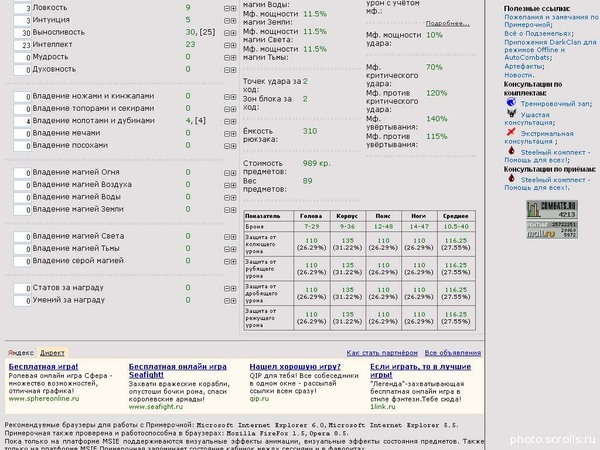Click the Ушастая консультация creature icon
Screen dimensions: 600x450
coord(511,113)
